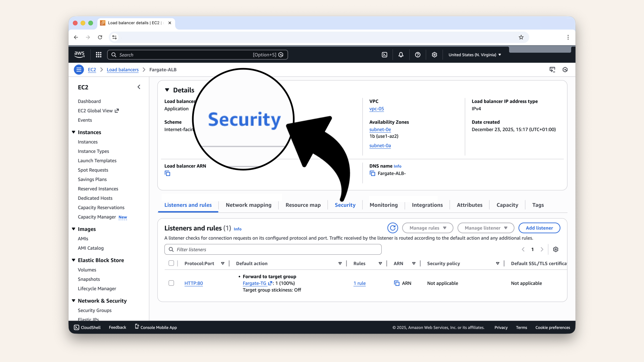Screen dimensions: 644x362
Task: Open the AWS services grid menu
Action: 98,54
